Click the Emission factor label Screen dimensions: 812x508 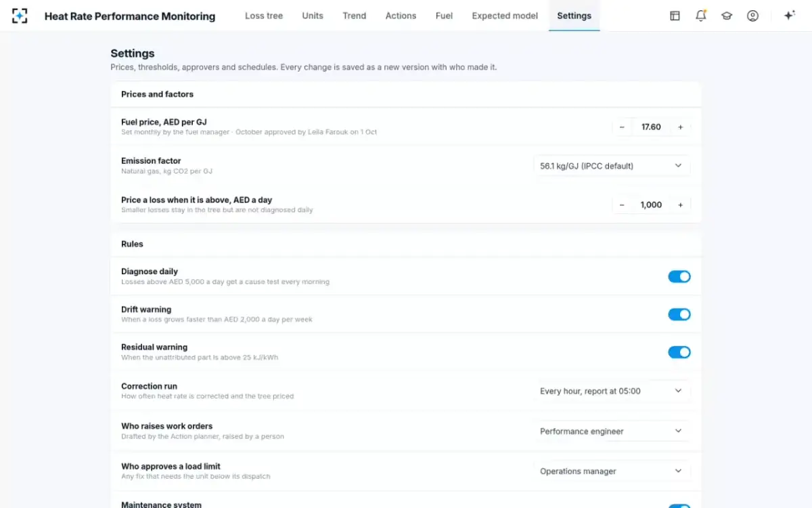[x=151, y=161]
